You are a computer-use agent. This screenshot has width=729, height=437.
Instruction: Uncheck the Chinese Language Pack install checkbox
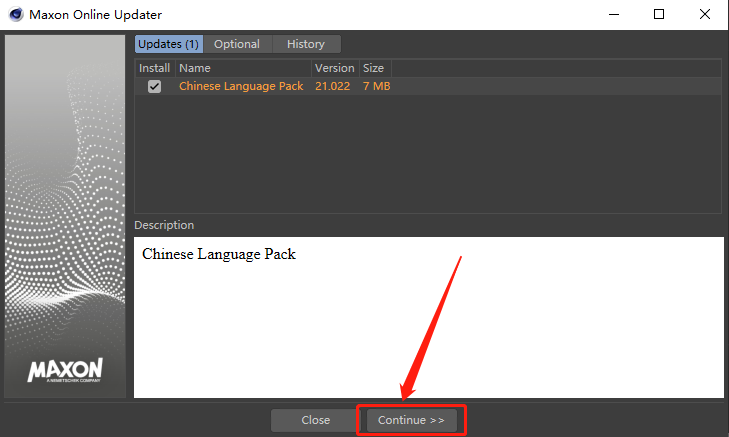[x=154, y=86]
